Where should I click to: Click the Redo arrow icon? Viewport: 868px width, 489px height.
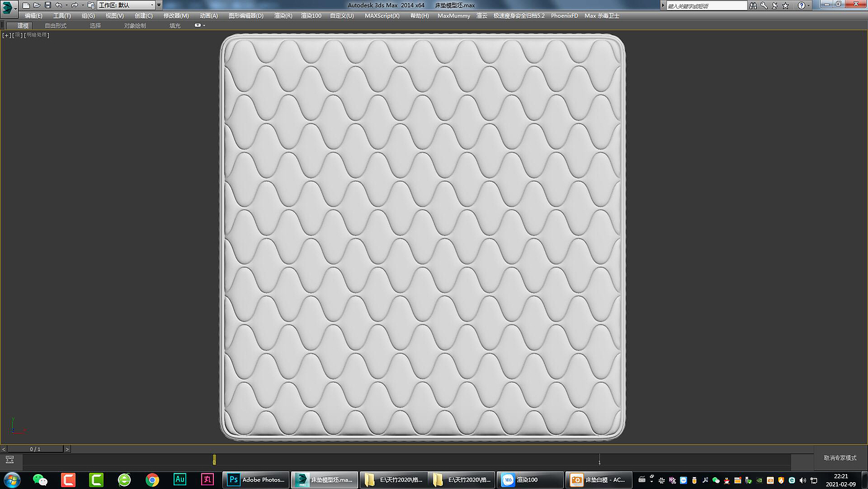[x=74, y=5]
